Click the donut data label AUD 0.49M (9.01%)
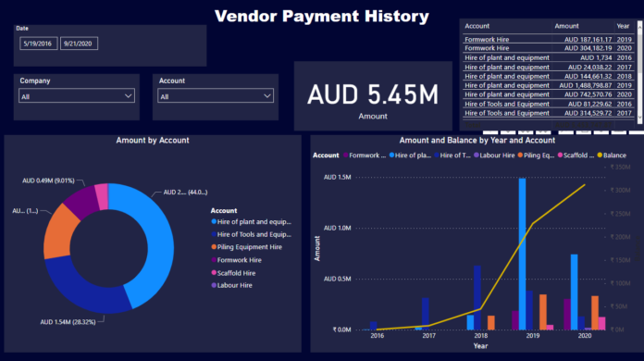 point(48,180)
